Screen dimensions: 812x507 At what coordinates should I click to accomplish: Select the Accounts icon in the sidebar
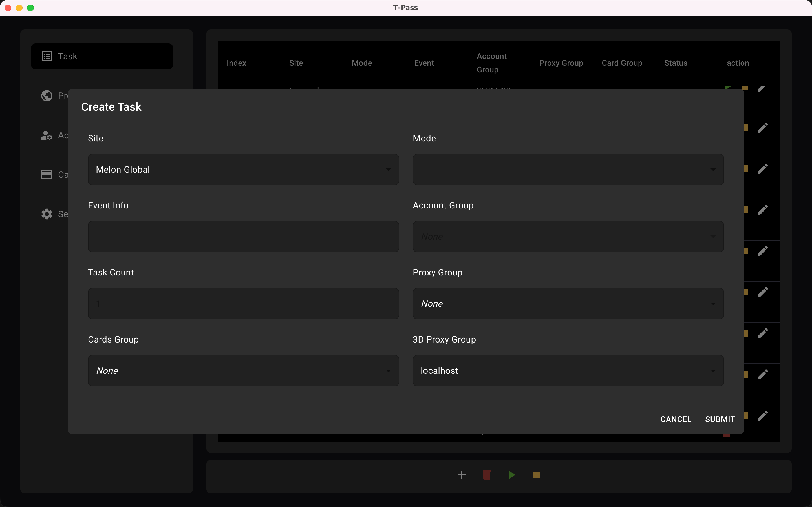click(47, 135)
